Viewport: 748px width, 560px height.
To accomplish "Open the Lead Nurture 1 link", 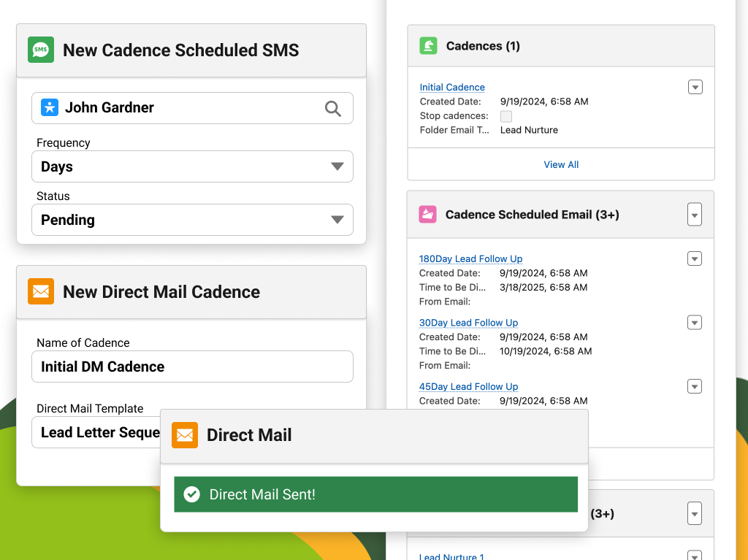I will (x=451, y=556).
